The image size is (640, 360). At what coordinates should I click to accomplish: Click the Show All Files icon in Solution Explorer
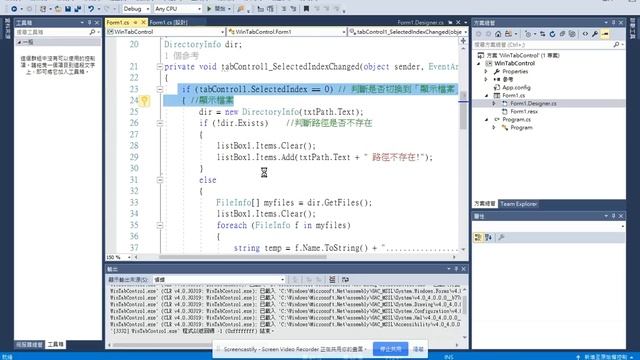572,34
